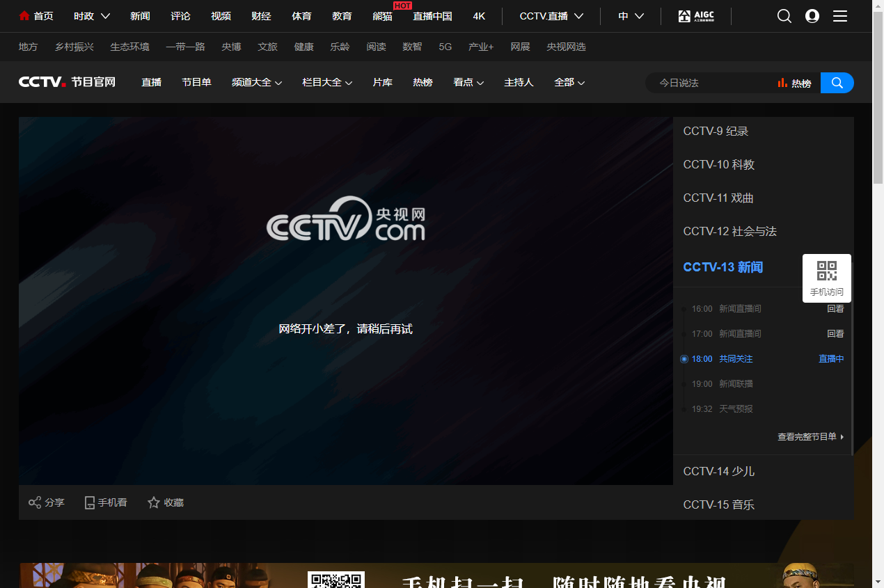The image size is (884, 588).
Task: Go to the 直播 nav tab
Action: pos(151,82)
